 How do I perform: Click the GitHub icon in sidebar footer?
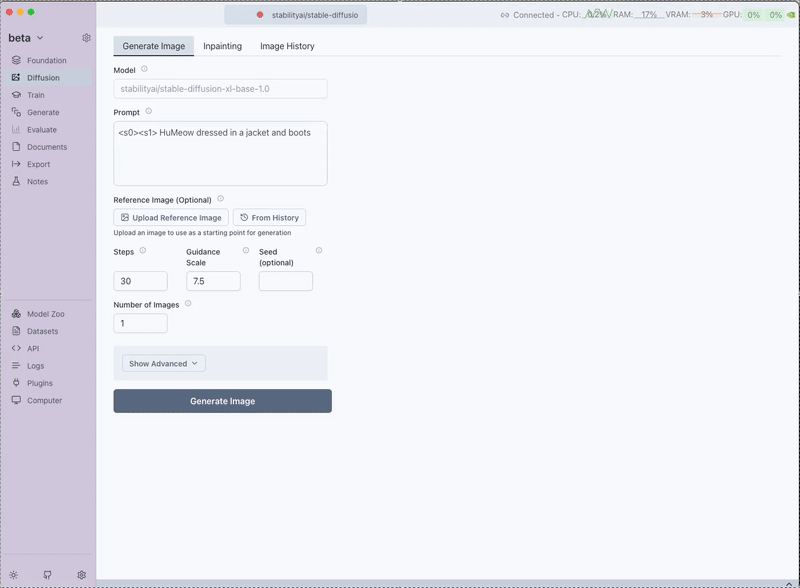tap(47, 575)
